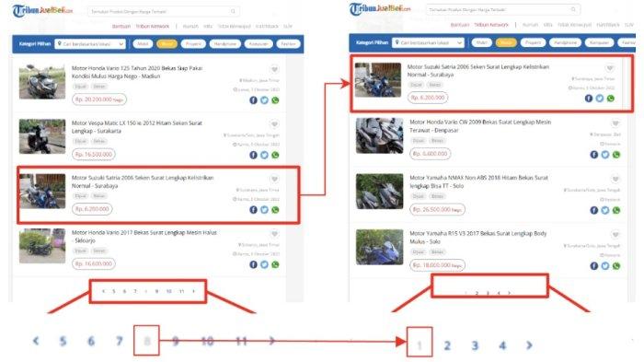Click price Rp. 20.200.000 Nego

99,99
